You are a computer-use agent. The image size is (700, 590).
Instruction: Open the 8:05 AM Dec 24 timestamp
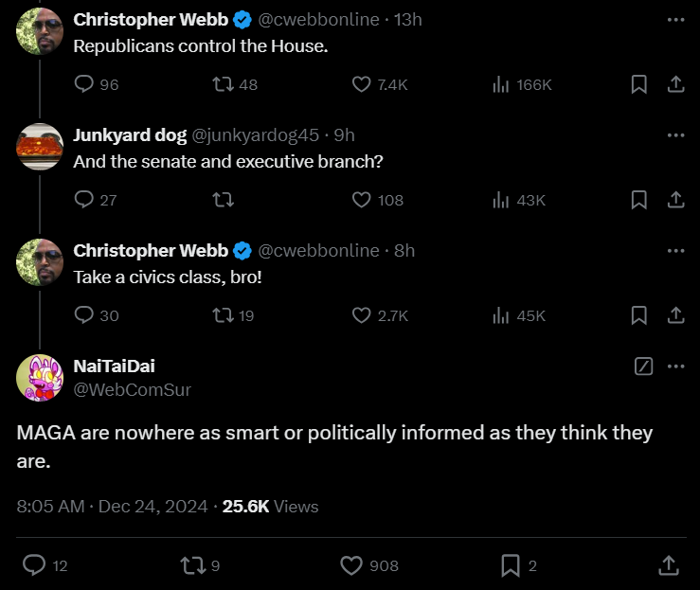(112, 506)
